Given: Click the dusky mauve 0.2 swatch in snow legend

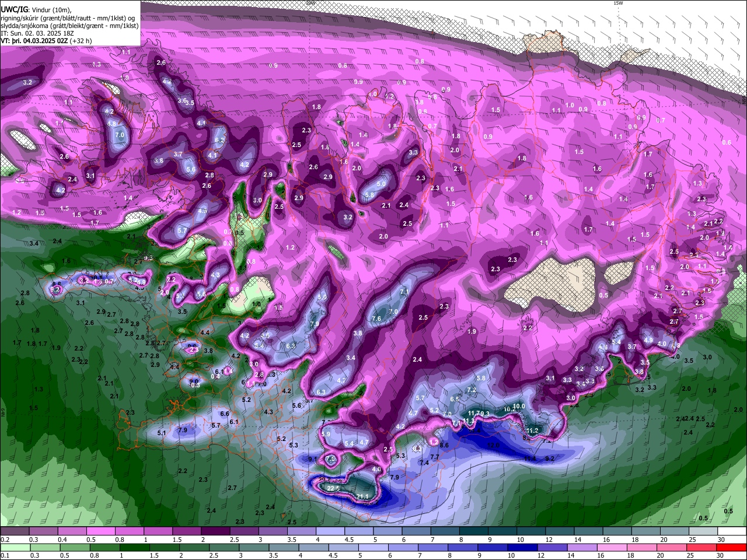Looking at the screenshot, I should coord(15,531).
